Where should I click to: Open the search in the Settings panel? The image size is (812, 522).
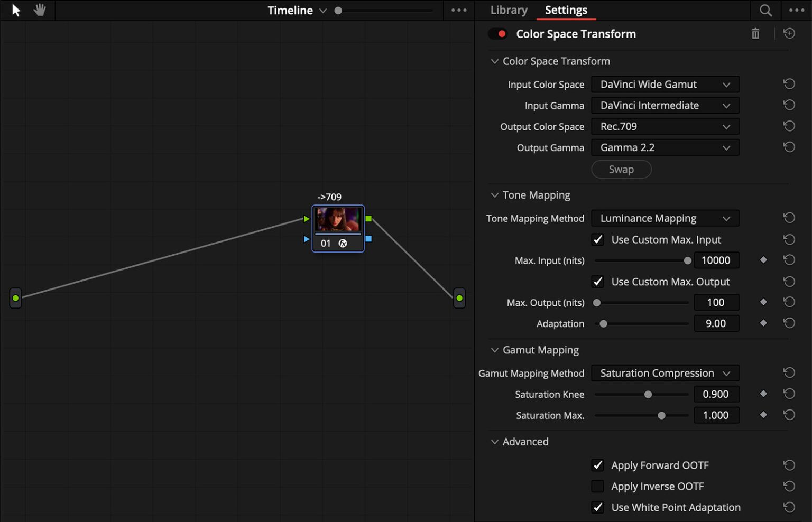(x=765, y=10)
